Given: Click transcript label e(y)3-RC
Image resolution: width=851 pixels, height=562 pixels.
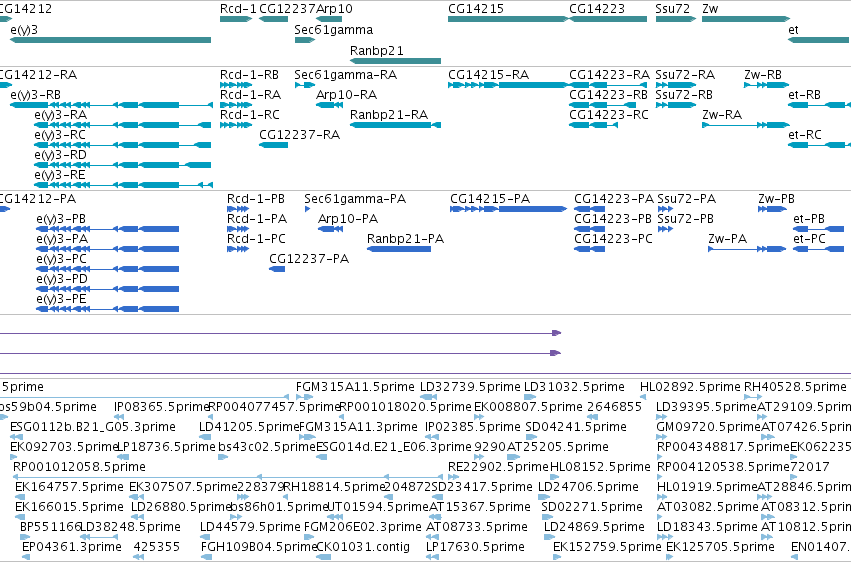Looking at the screenshot, I should pyautogui.click(x=60, y=135).
